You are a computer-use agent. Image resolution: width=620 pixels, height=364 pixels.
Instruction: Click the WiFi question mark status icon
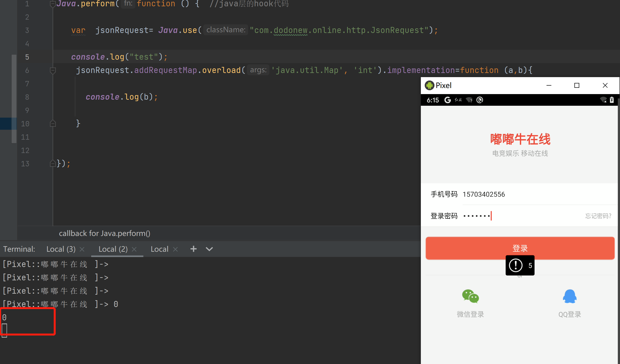pos(469,100)
